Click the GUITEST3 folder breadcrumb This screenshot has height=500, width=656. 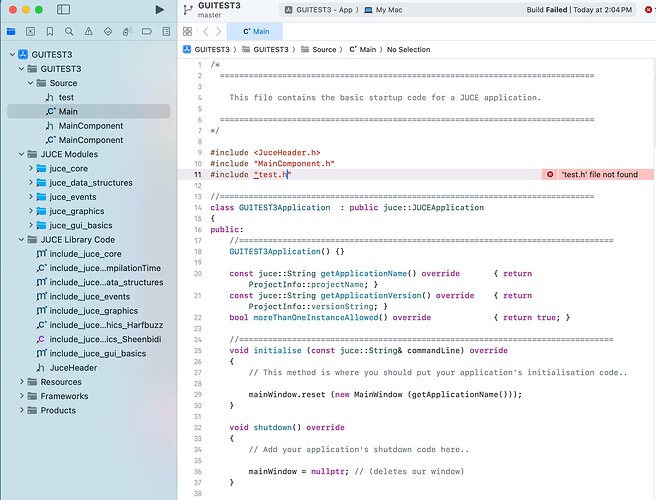(265, 49)
